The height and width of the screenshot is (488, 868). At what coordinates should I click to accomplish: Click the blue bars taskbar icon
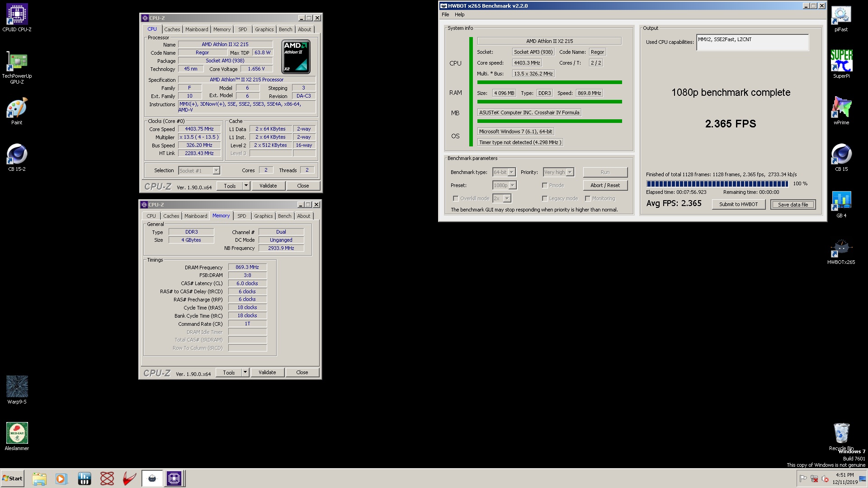point(84,479)
